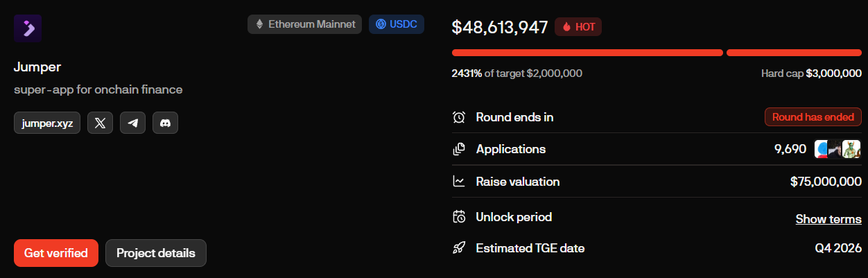Open Jumper's Discord server
The height and width of the screenshot is (278, 868).
click(165, 123)
